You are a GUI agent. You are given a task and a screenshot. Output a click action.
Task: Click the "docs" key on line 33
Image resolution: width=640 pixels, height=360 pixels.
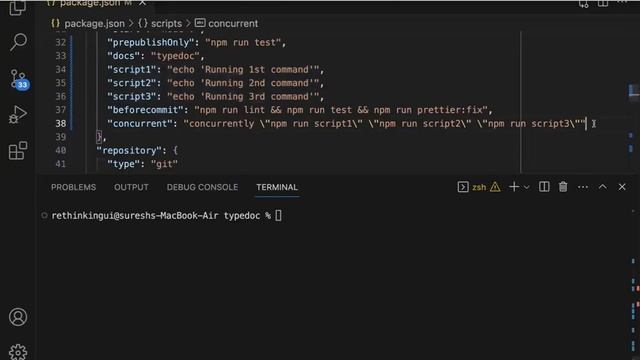click(x=124, y=56)
